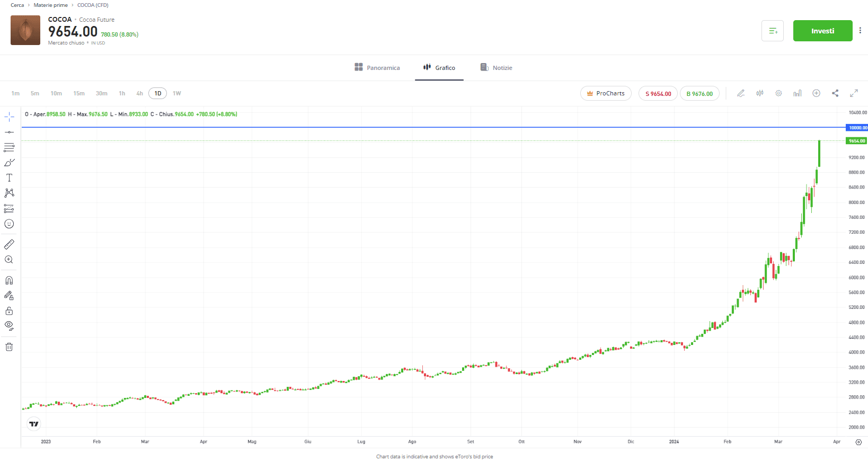868x461 pixels.
Task: Go to Cerca breadcrumb link
Action: click(x=17, y=5)
